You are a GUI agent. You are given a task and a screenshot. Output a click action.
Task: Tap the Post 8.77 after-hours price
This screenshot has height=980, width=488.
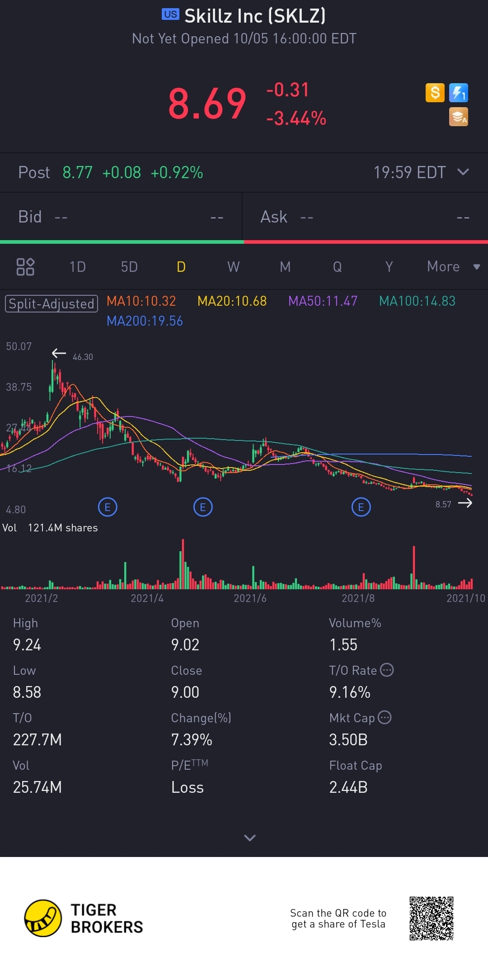pos(77,172)
